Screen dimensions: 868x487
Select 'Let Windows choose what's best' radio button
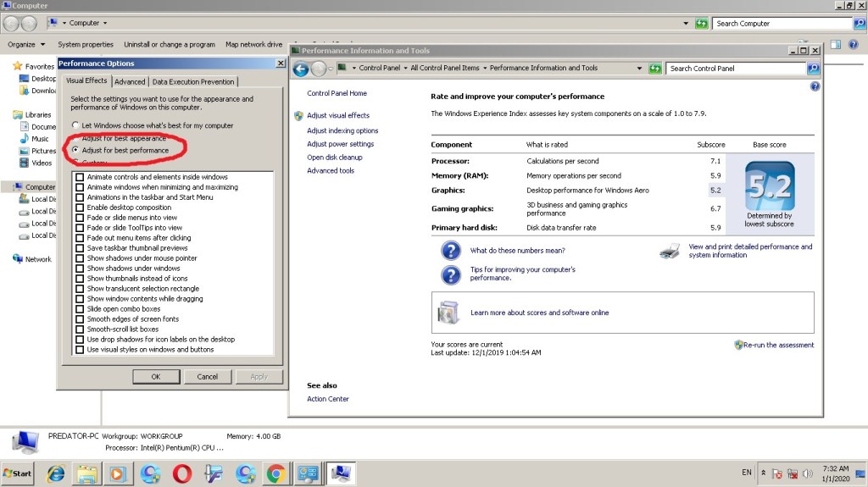(76, 125)
